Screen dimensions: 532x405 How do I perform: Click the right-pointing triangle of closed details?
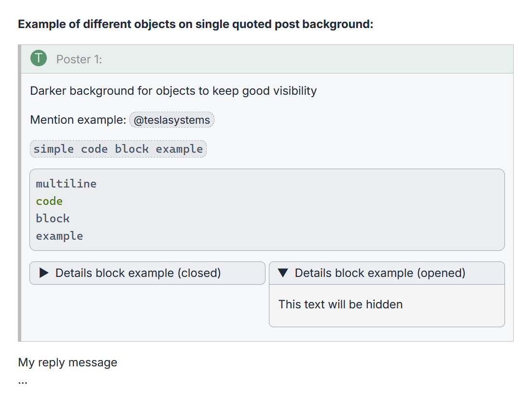pyautogui.click(x=44, y=273)
